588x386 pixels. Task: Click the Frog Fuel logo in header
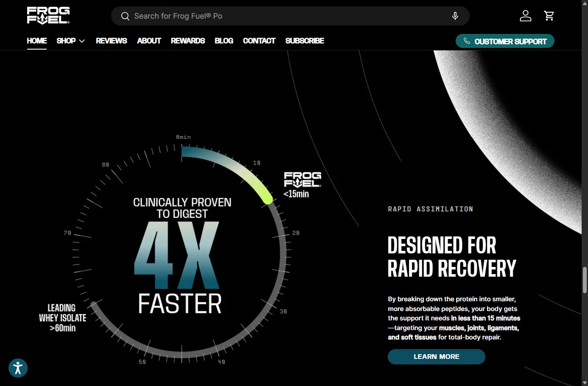click(x=48, y=16)
